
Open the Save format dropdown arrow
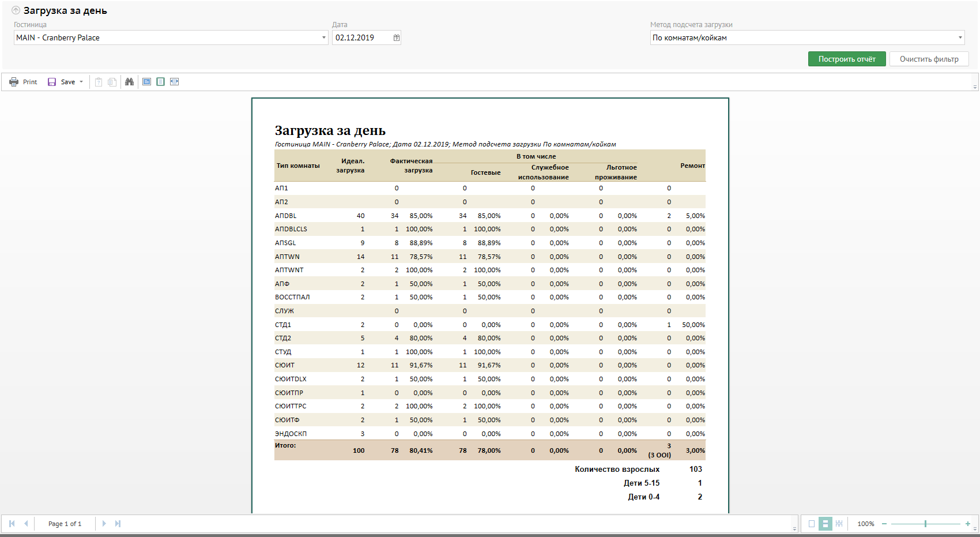click(x=81, y=82)
